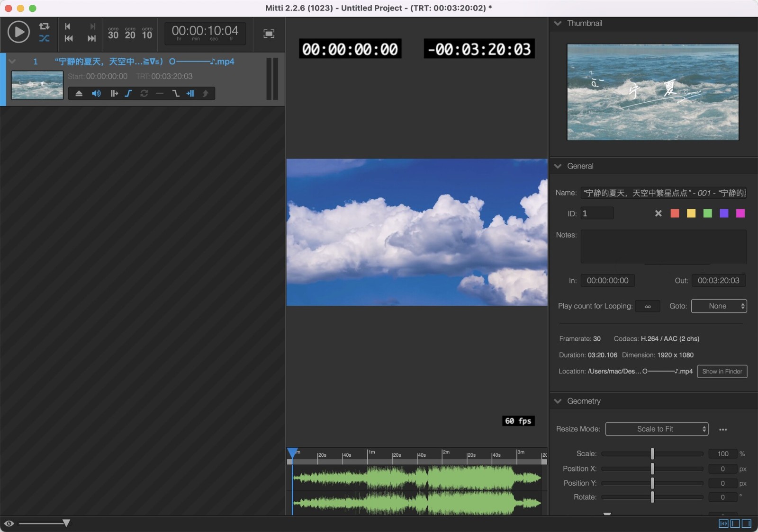758x532 pixels.
Task: Click inside the Notes text area
Action: 664,247
